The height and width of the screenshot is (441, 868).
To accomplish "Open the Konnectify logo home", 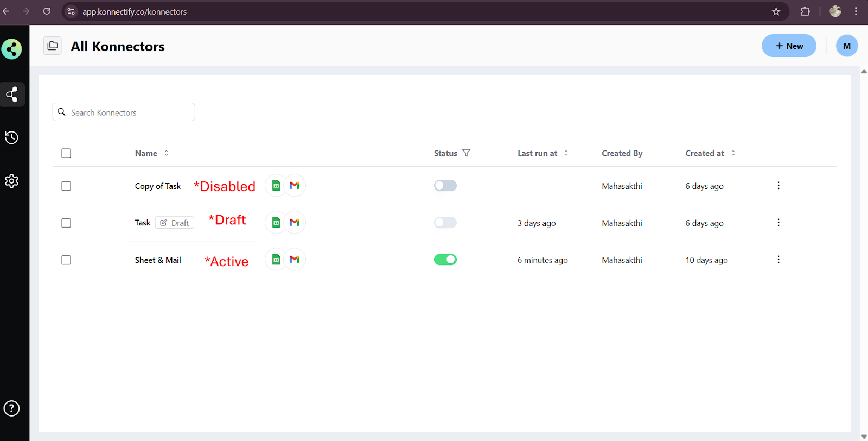I will [x=11, y=49].
